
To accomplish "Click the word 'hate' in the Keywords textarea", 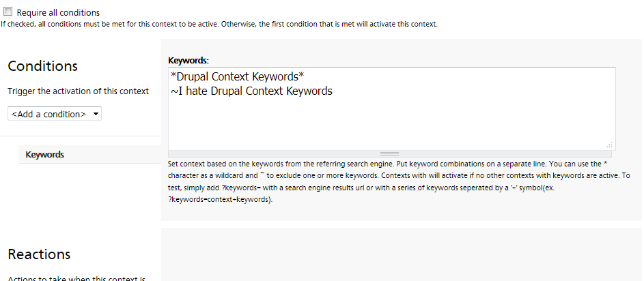I will click(198, 91).
